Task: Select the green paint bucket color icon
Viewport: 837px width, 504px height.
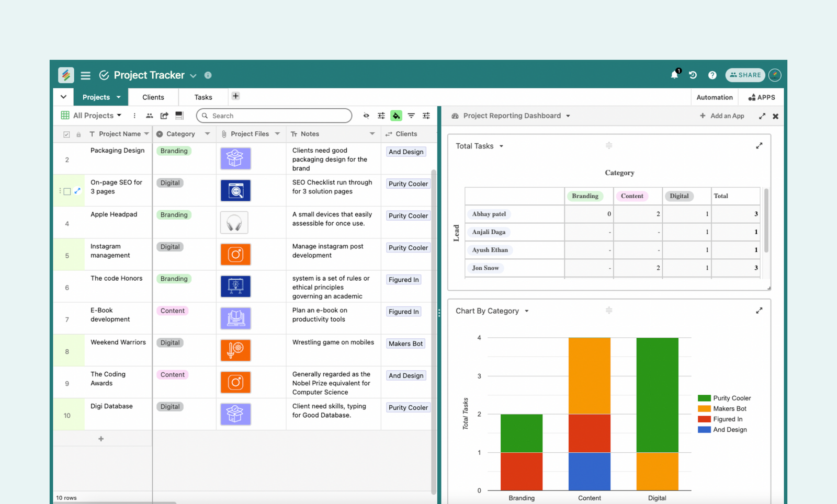Action: pos(396,116)
